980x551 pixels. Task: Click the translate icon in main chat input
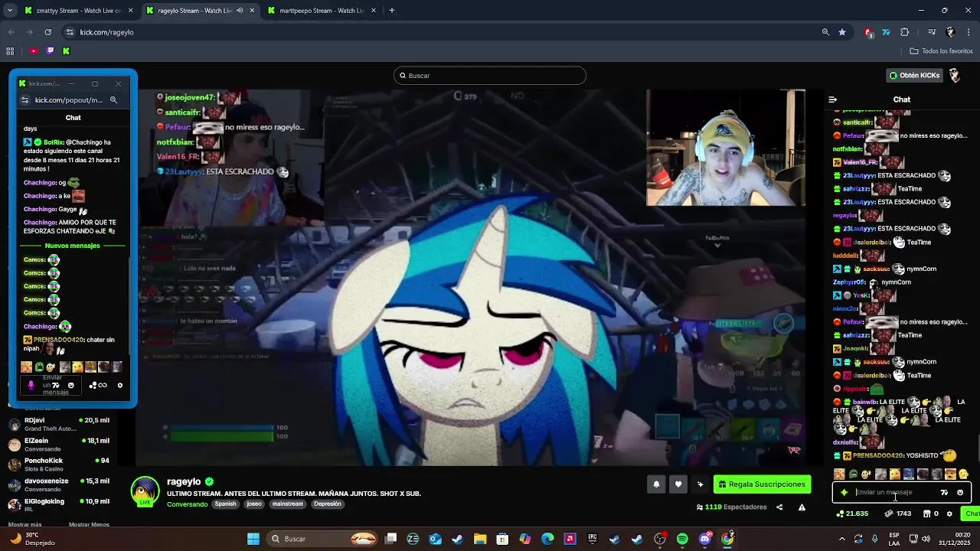click(x=944, y=493)
